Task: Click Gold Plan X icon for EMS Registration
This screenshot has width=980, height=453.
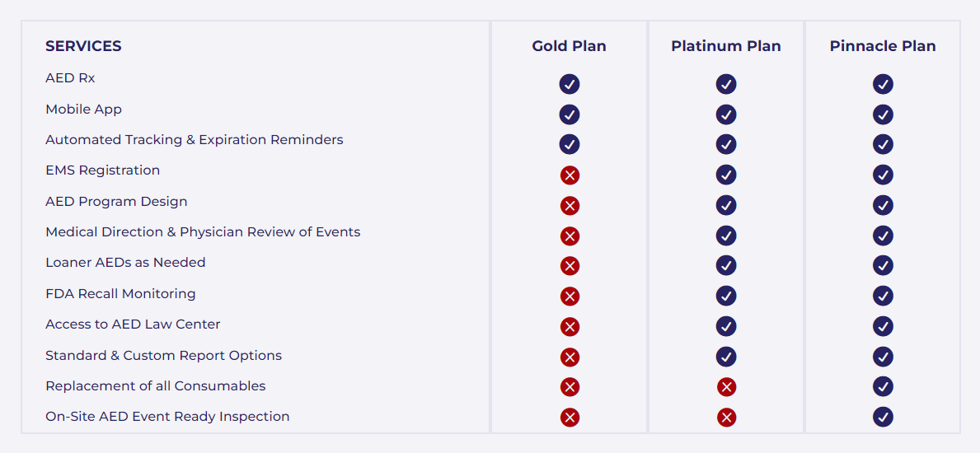Action: pos(570,175)
